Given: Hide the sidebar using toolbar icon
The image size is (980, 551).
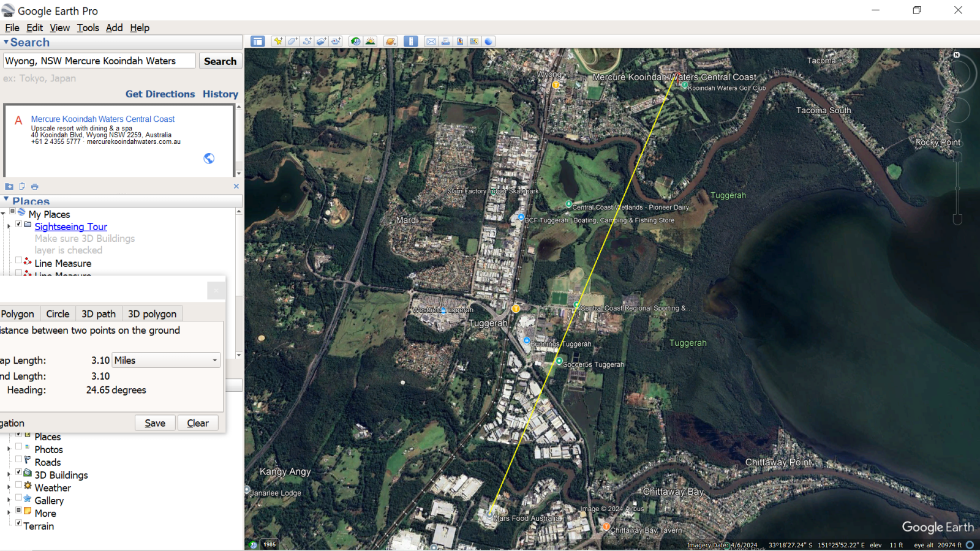Looking at the screenshot, I should click(258, 42).
